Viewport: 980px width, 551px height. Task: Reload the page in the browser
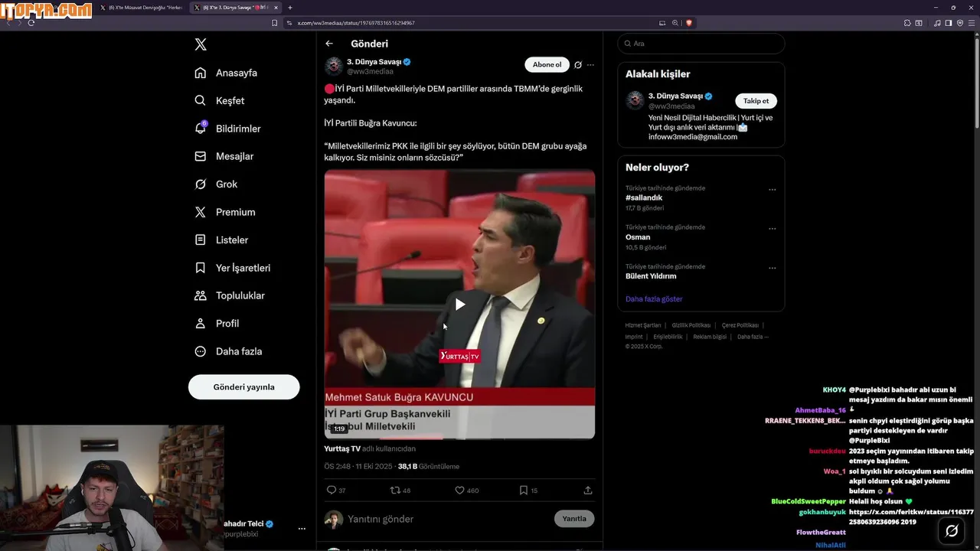pos(31,23)
